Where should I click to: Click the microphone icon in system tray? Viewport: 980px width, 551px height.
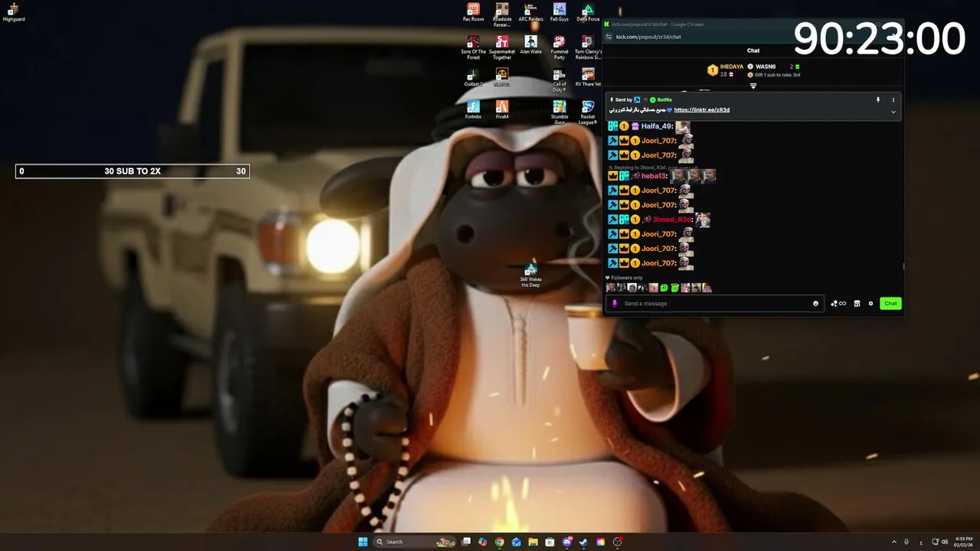pyautogui.click(x=906, y=542)
